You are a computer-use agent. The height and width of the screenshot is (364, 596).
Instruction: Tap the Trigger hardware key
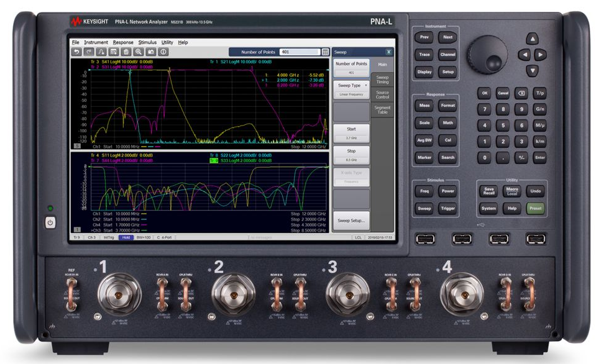pos(447,208)
